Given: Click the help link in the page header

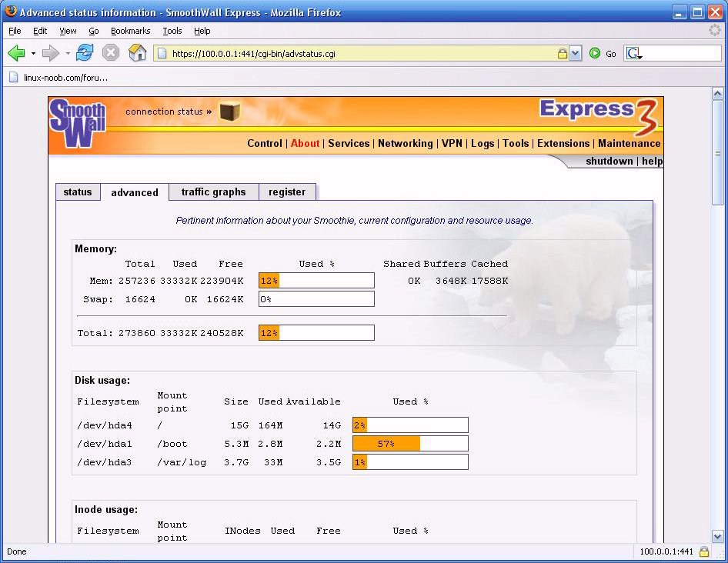Looking at the screenshot, I should (652, 161).
